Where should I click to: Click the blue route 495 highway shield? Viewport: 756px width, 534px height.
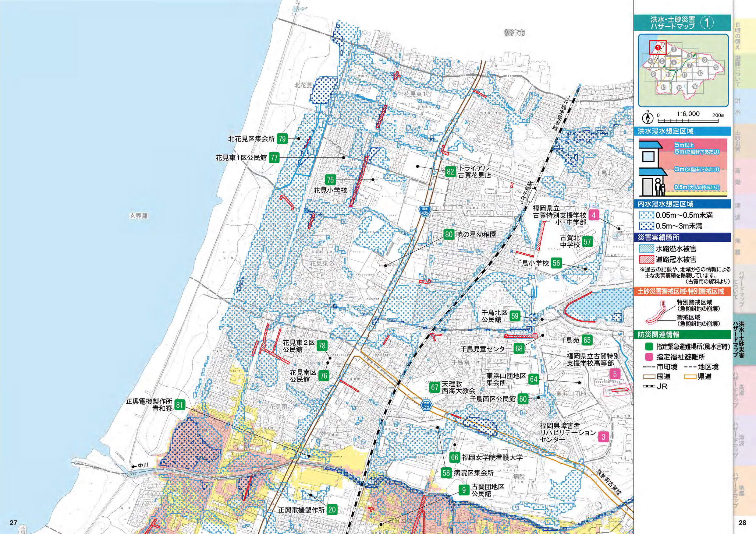[x=425, y=211]
